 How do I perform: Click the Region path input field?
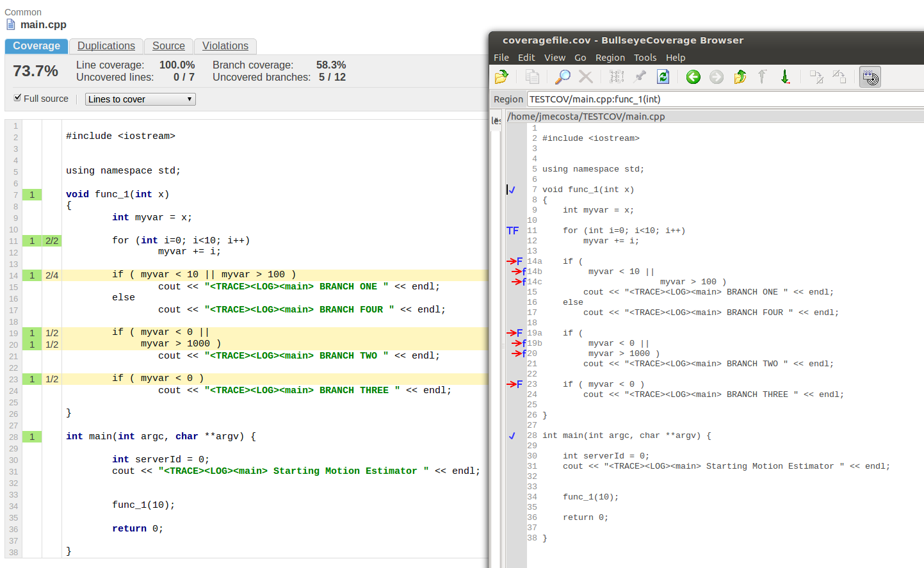tap(724, 99)
